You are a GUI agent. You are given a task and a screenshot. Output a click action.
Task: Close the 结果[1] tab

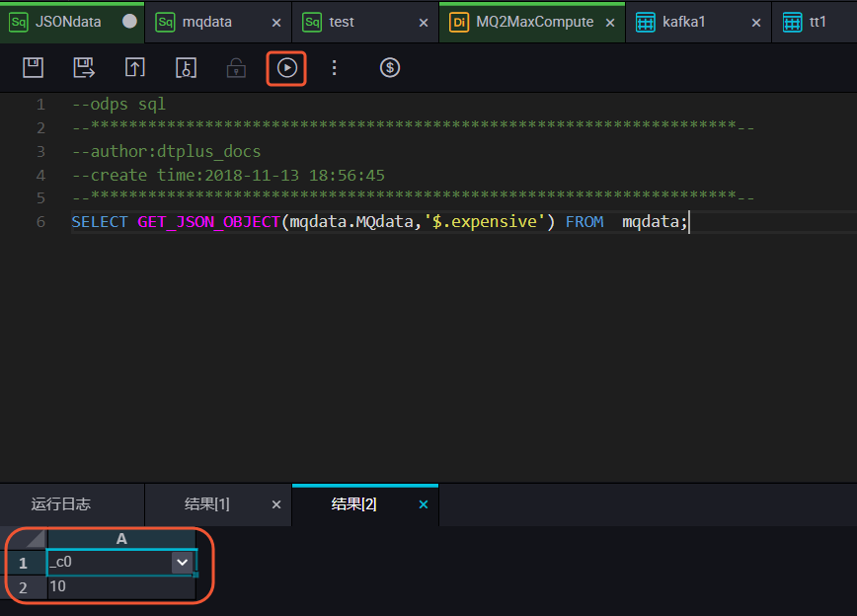276,504
